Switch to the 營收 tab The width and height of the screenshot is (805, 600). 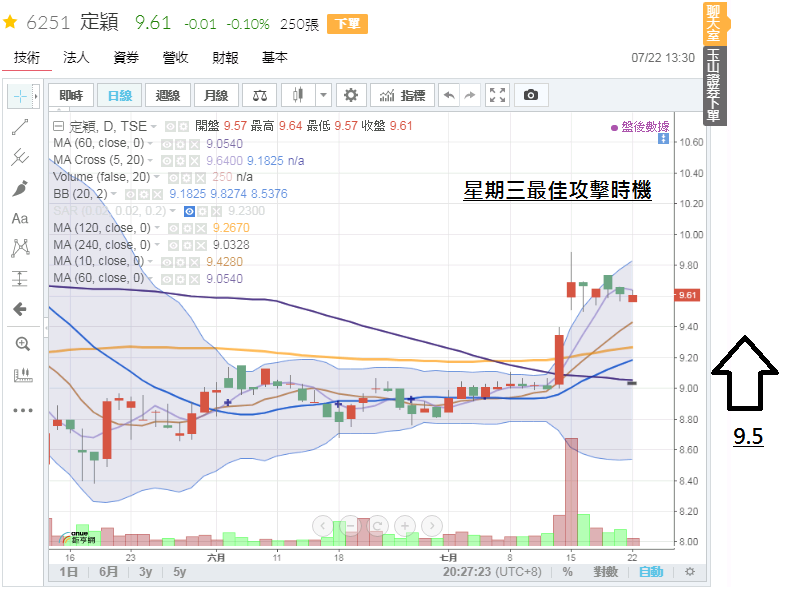pyautogui.click(x=176, y=57)
